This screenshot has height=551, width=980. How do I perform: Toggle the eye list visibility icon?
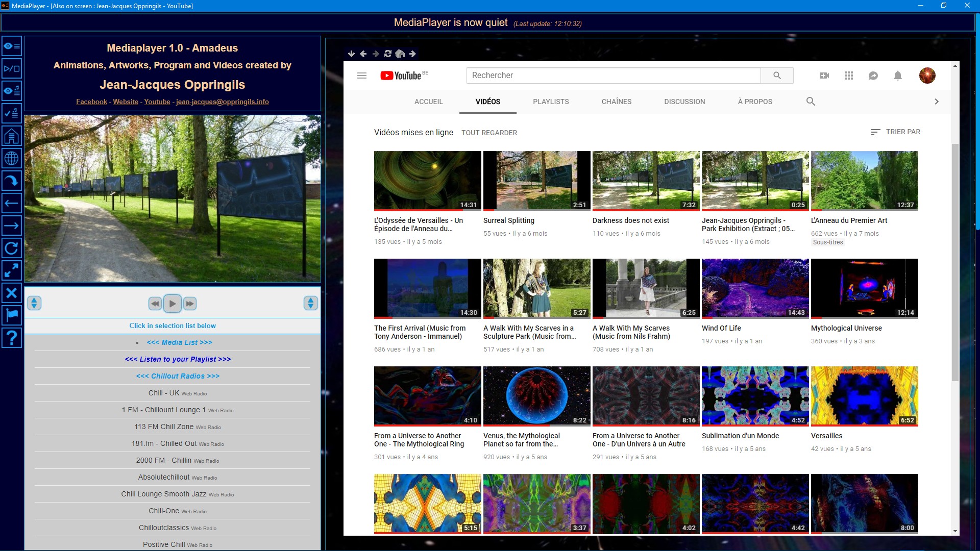coord(11,46)
